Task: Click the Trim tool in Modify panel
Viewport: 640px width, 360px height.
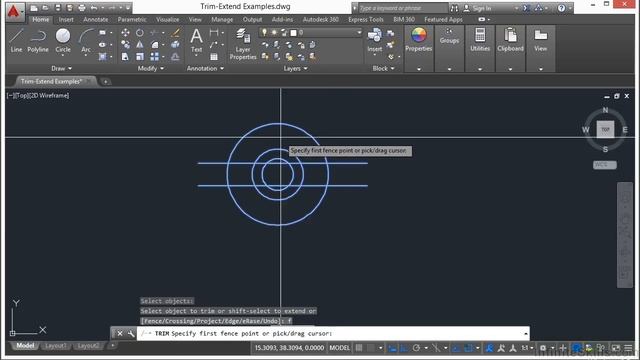Action: (154, 33)
